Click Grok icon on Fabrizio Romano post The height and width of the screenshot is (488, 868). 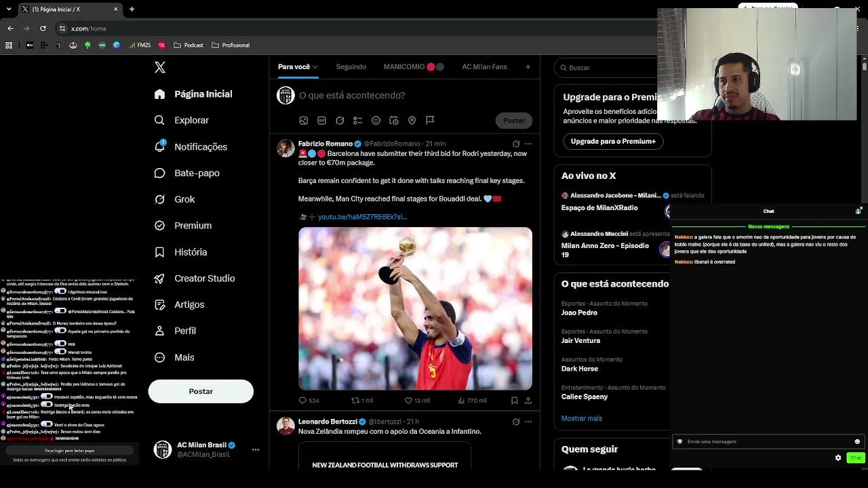tap(516, 144)
